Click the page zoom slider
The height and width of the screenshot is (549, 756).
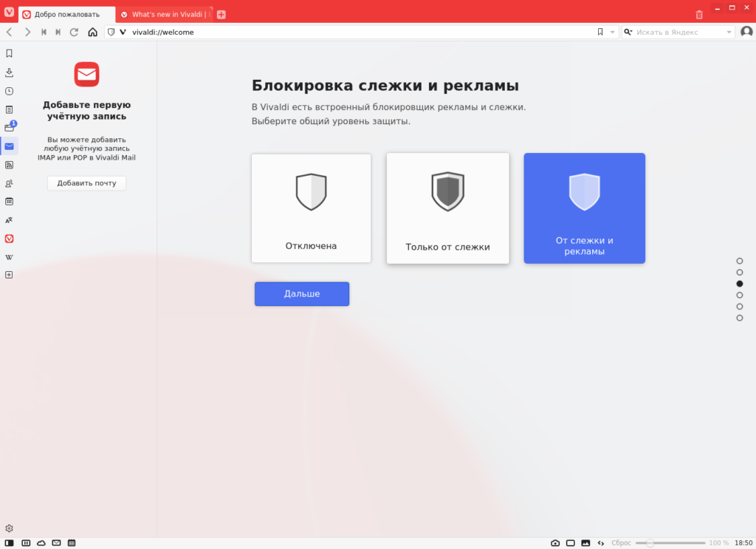click(670, 543)
